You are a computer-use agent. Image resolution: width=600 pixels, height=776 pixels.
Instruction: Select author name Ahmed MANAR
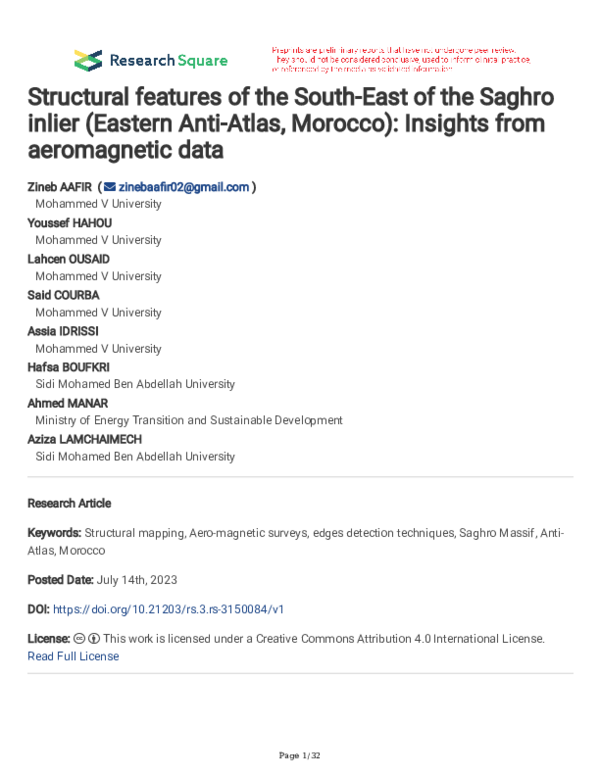68,403
